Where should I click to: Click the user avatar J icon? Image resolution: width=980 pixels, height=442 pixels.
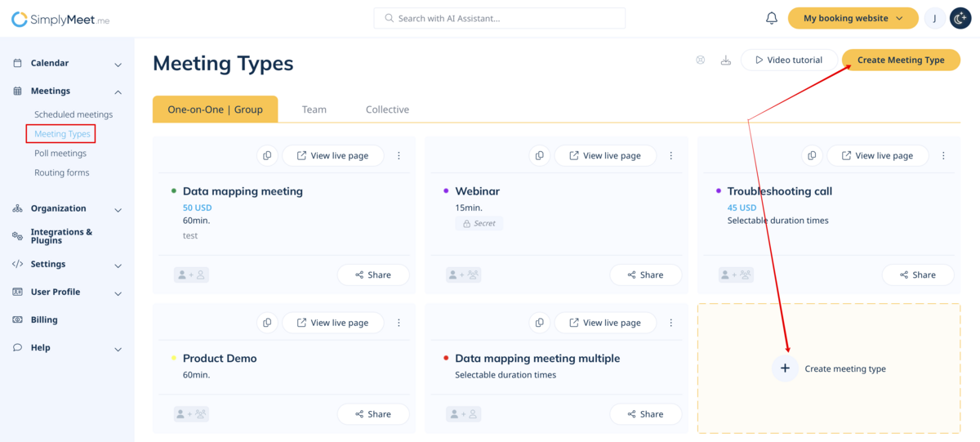934,18
